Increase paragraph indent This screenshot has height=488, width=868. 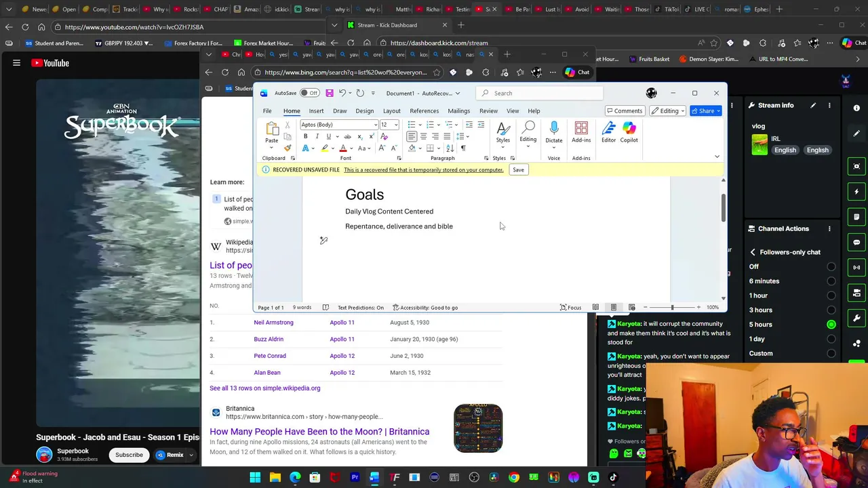[481, 125]
